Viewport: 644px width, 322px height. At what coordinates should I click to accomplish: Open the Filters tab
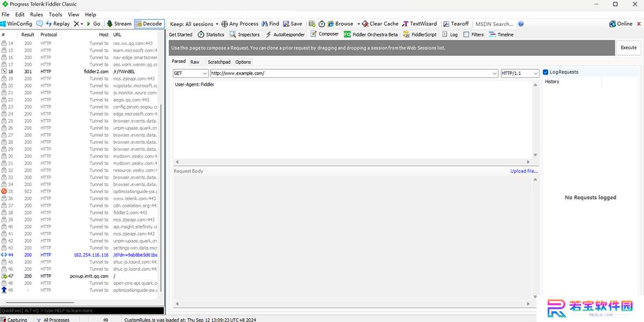[x=473, y=34]
